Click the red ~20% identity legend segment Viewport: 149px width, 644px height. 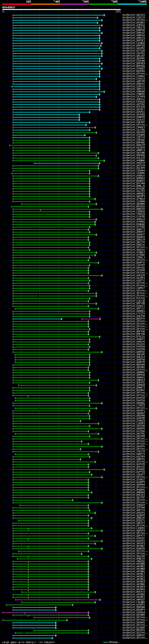point(17,4)
